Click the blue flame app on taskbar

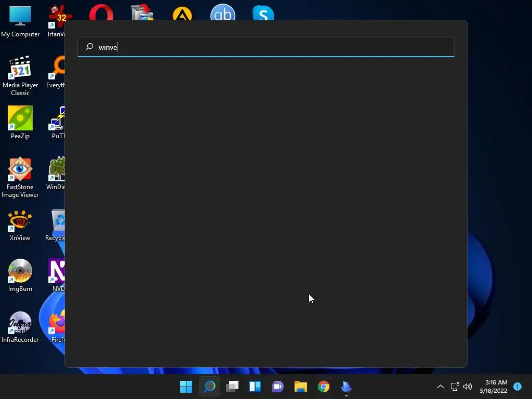[x=347, y=387]
